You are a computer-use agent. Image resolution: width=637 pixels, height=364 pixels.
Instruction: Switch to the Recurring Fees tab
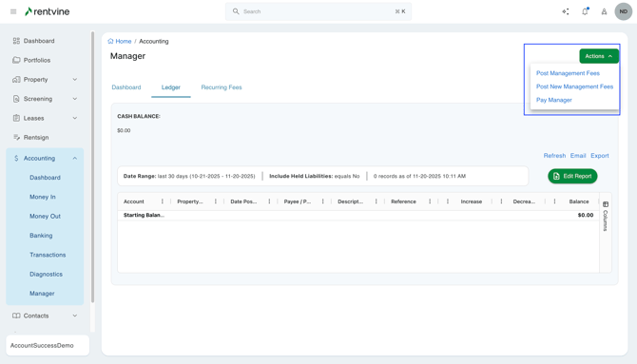pyautogui.click(x=222, y=87)
